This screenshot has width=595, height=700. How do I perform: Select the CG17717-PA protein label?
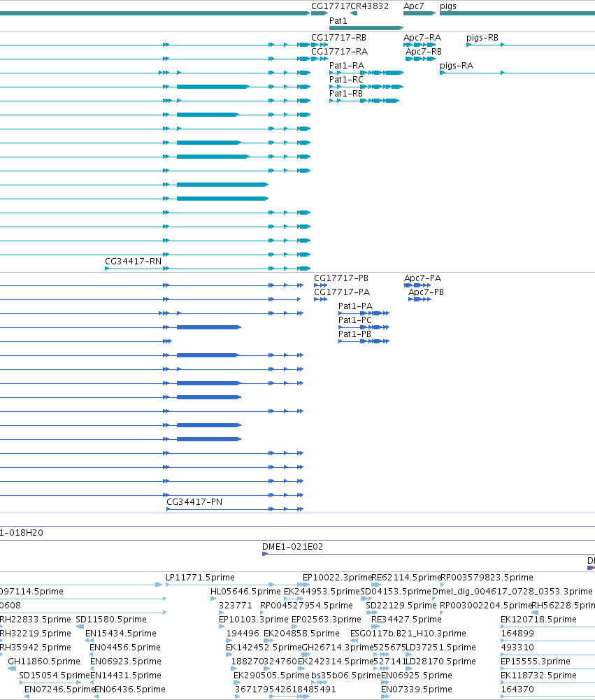[342, 292]
